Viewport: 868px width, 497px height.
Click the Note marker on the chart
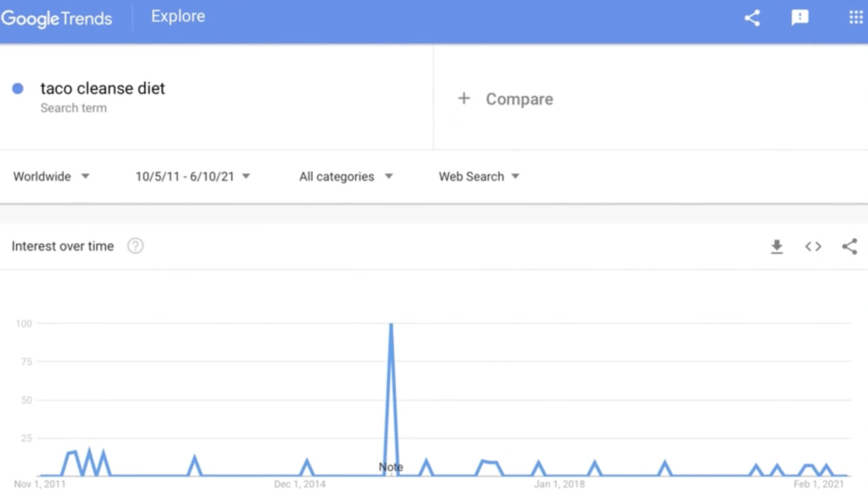391,467
